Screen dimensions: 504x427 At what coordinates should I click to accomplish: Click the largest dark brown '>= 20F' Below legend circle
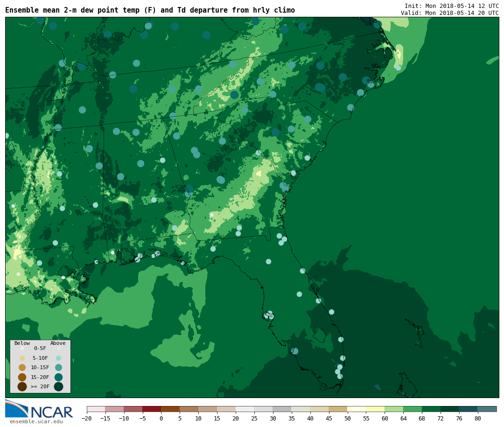coord(22,386)
